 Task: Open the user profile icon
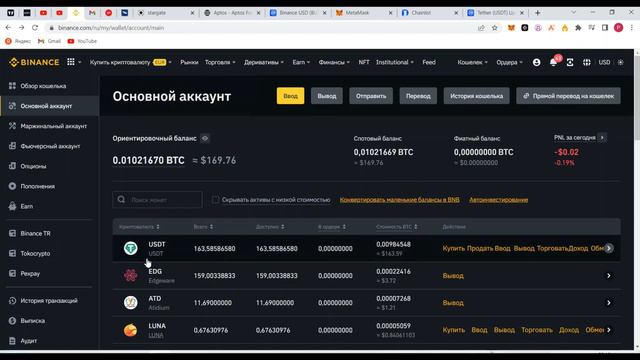pyautogui.click(x=536, y=62)
